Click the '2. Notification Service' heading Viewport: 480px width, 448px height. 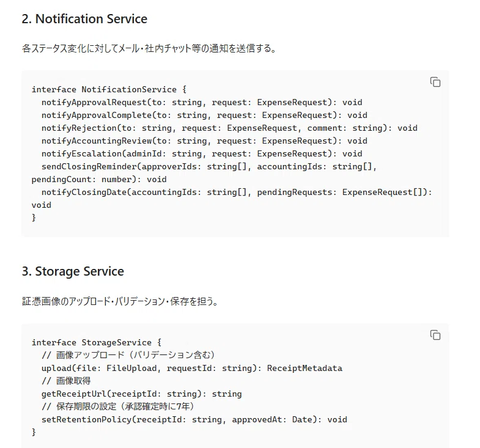click(84, 19)
